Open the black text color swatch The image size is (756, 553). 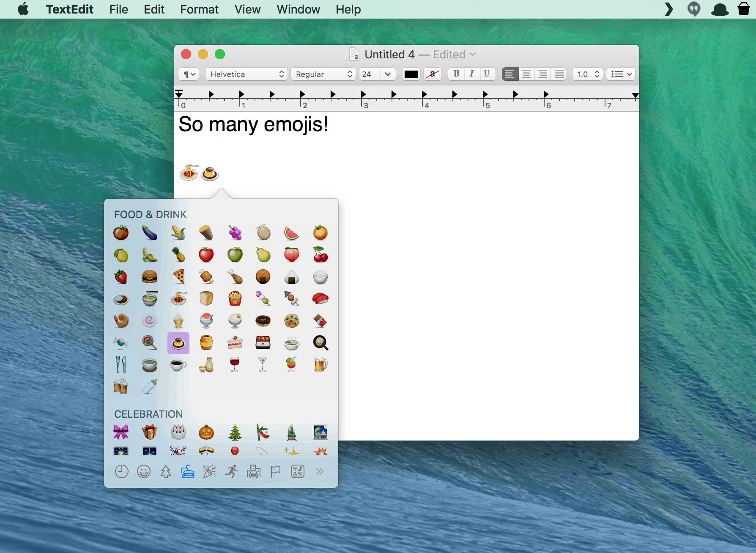411,74
